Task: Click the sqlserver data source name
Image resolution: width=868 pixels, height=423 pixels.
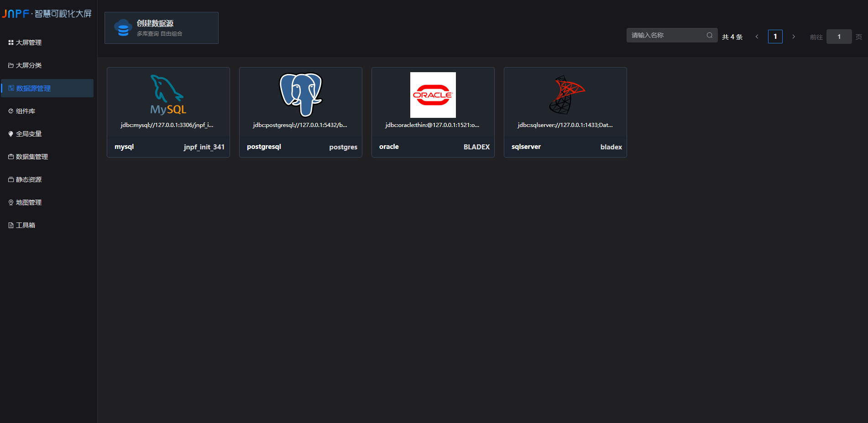Action: [x=526, y=147]
